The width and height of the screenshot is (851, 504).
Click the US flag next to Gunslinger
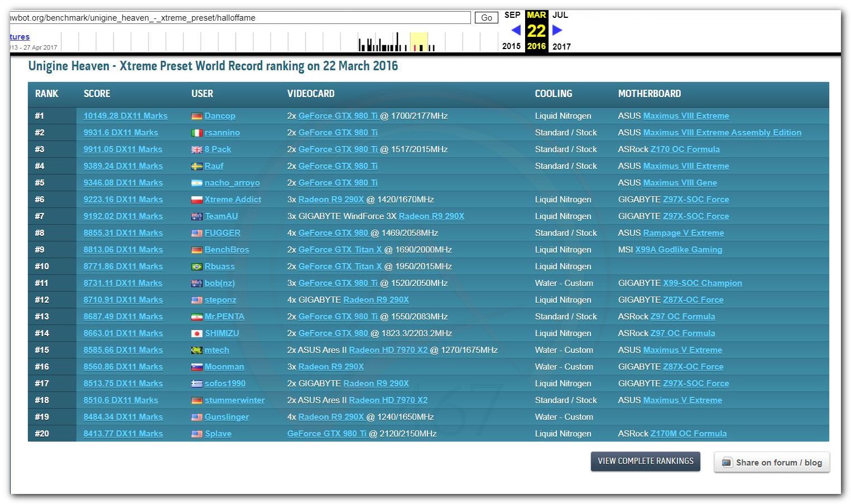pyautogui.click(x=196, y=417)
